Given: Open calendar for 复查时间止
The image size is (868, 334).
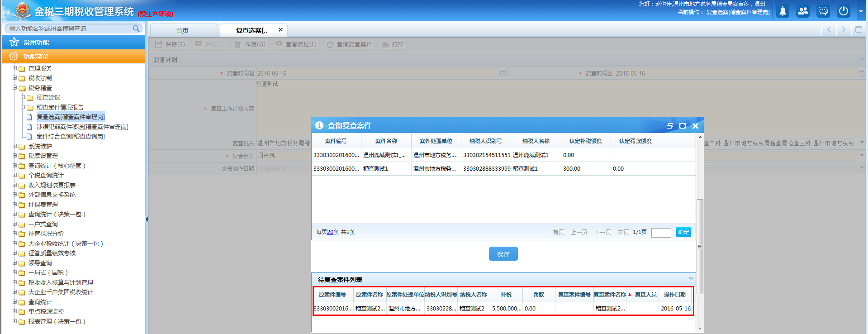Looking at the screenshot, I should click(x=862, y=73).
